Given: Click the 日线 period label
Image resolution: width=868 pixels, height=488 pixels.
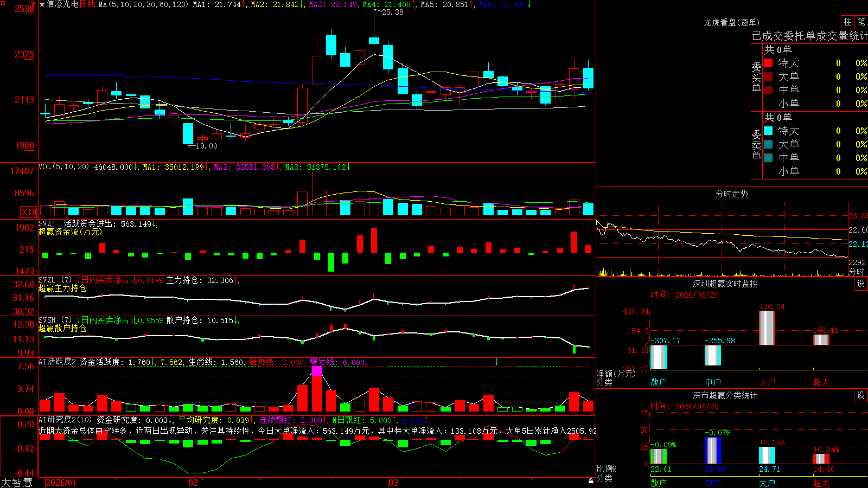Looking at the screenshot, I should [87, 4].
